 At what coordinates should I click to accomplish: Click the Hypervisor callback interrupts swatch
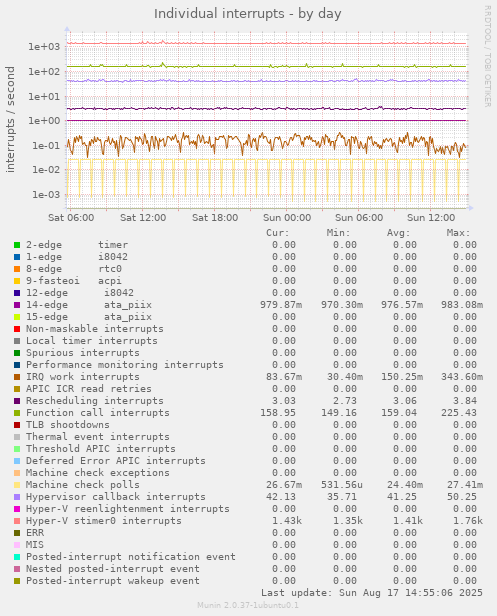[17, 497]
